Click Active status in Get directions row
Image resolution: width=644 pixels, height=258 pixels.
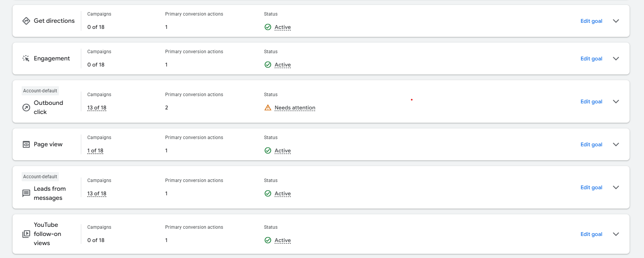(283, 27)
